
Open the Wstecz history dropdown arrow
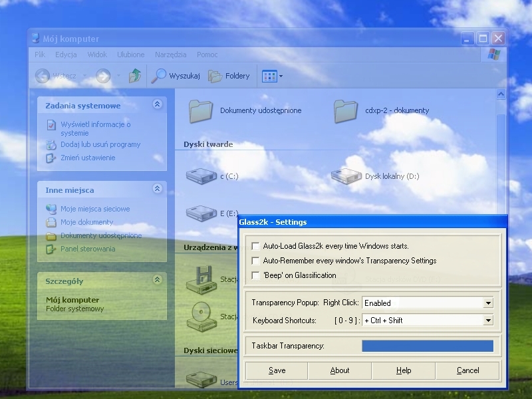tap(84, 75)
